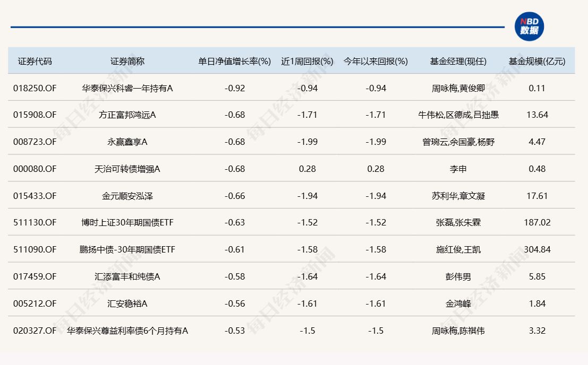Select fund name 华泰保兴科睿一年持有A
Viewport: 588px width, 365px height.
coord(126,88)
